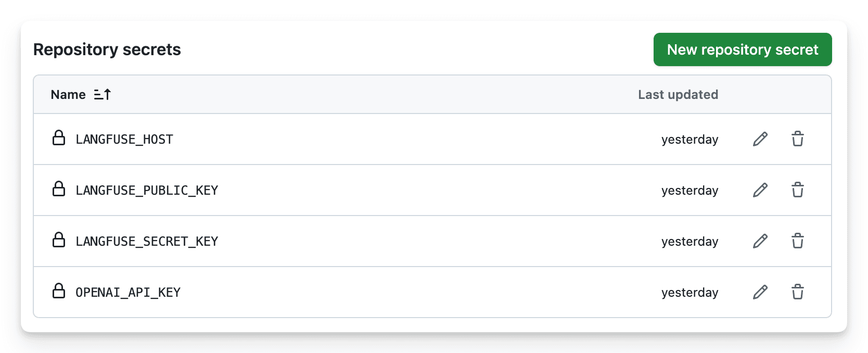Select the edit pencil for LANGFUSE_PUBLIC_KEY
The width and height of the screenshot is (868, 353).
pyautogui.click(x=760, y=190)
